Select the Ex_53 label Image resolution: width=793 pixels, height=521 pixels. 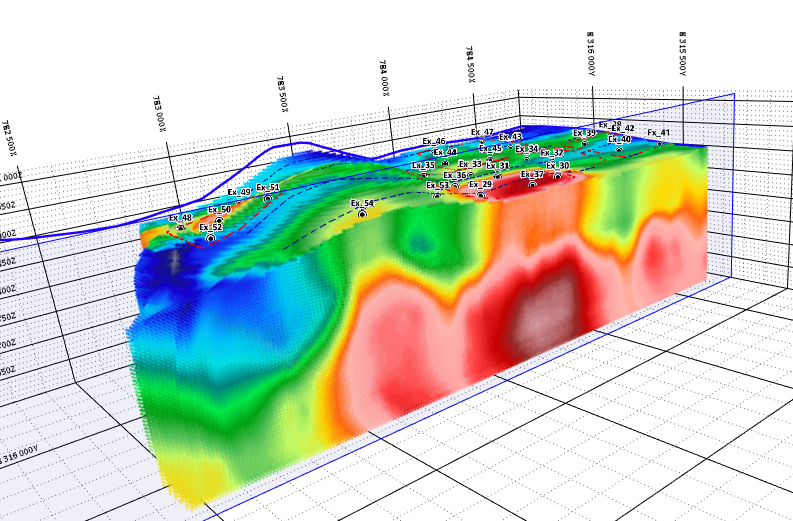coord(437,185)
